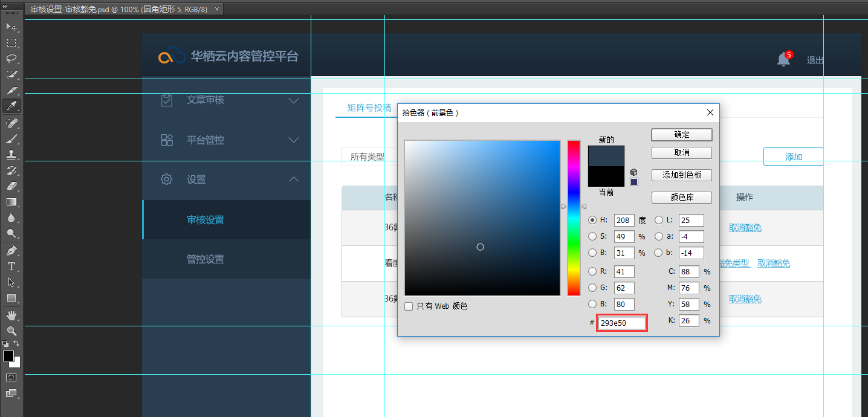Open the 矩阵号投稿 tab

(x=369, y=108)
